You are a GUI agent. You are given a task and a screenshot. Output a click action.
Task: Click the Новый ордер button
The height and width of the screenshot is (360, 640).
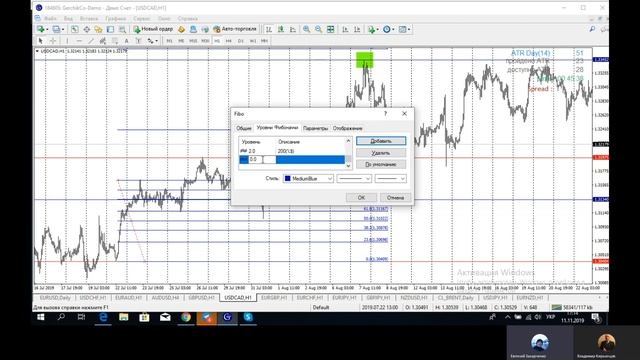tap(153, 29)
